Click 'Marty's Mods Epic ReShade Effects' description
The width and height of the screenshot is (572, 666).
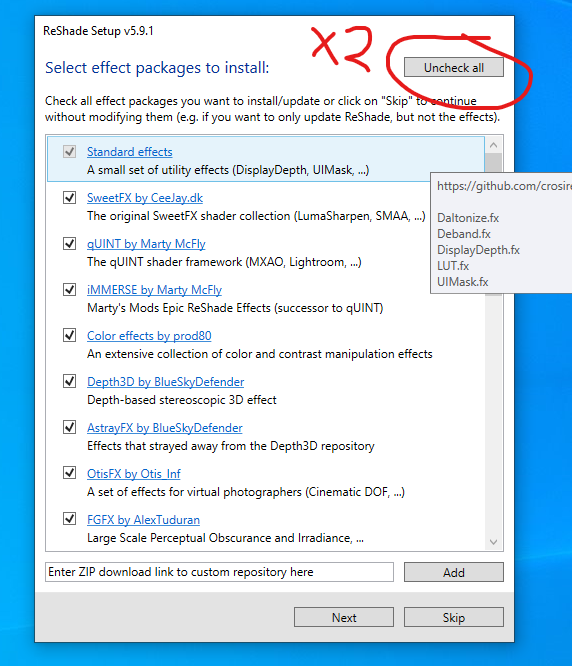pyautogui.click(x=235, y=308)
